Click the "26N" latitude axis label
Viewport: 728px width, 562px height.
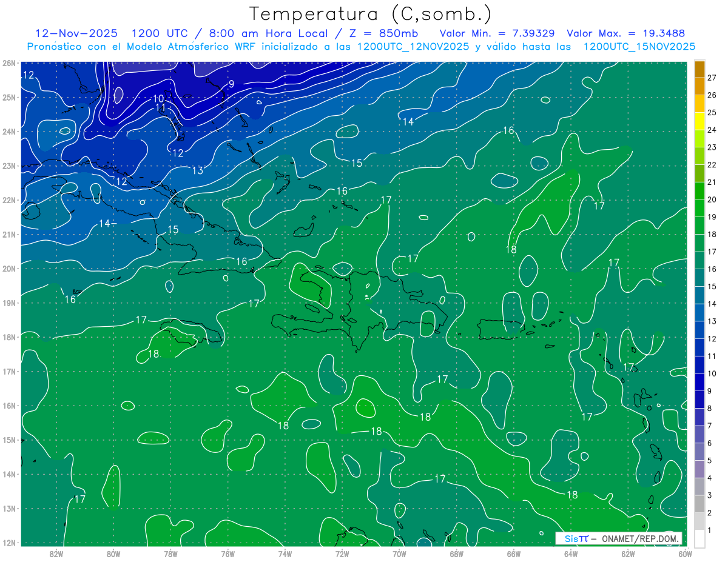click(8, 63)
